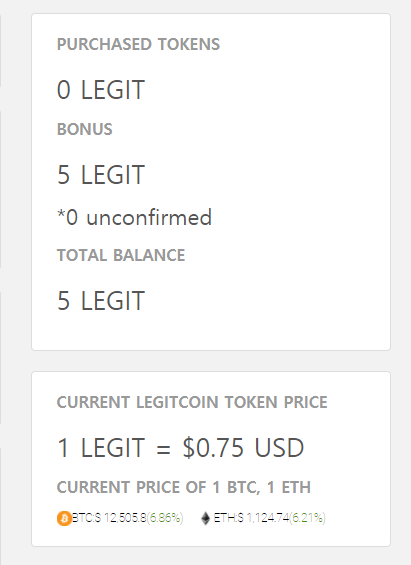Click the orange Bitcoin icon
The width and height of the screenshot is (411, 565).
click(64, 519)
